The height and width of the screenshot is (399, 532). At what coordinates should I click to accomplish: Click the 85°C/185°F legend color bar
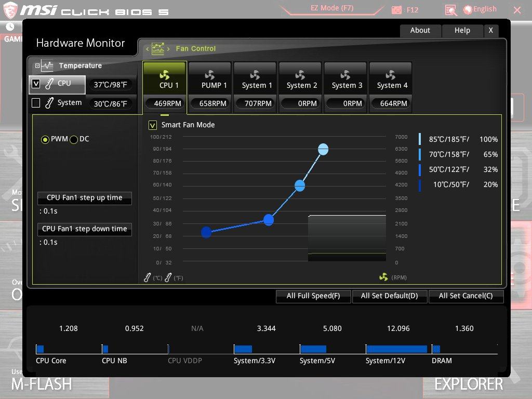420,139
